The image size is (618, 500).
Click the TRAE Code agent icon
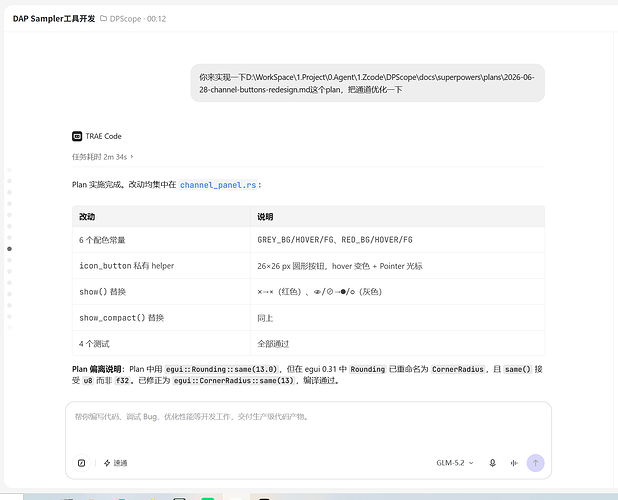pos(77,136)
